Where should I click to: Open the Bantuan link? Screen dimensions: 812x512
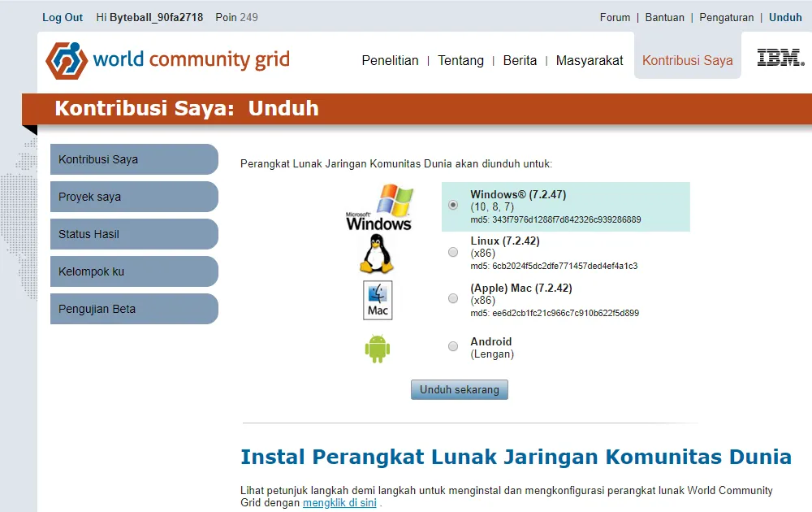(664, 17)
